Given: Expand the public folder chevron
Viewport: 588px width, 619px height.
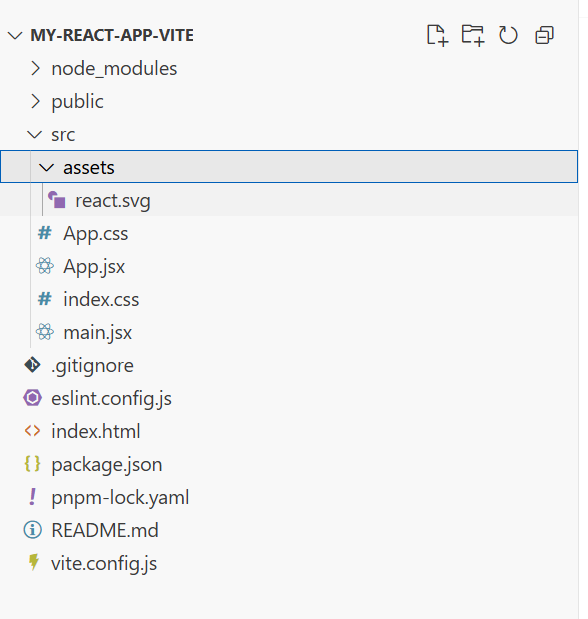Looking at the screenshot, I should coord(36,101).
